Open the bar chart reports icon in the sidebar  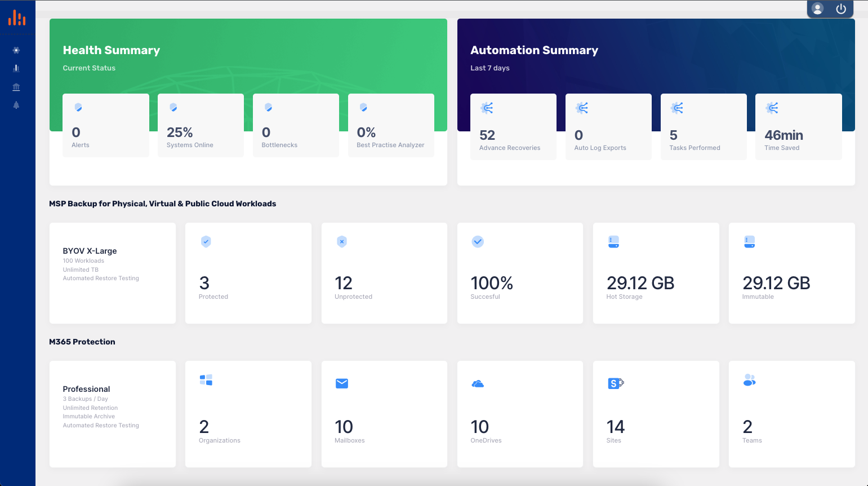pos(16,68)
